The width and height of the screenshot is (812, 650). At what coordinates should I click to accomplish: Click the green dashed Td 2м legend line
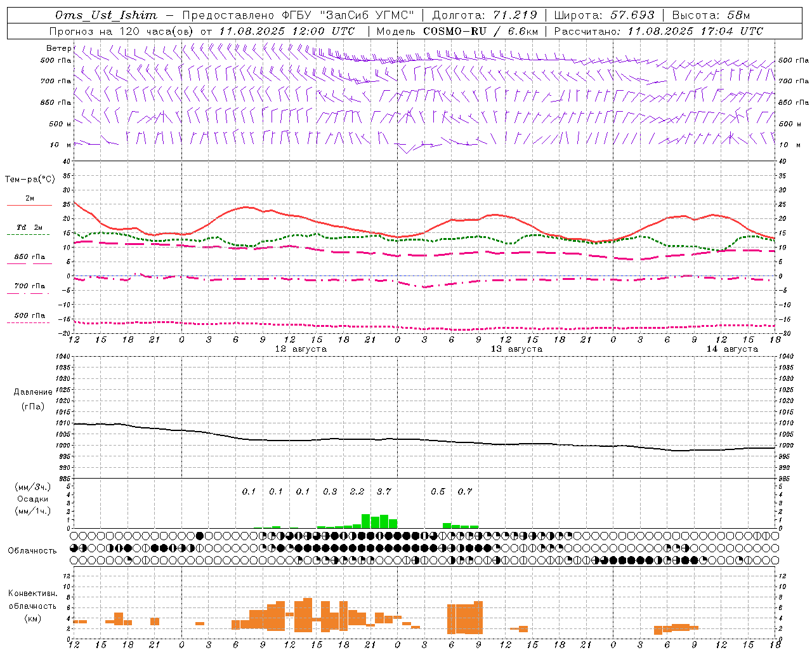[x=29, y=234]
